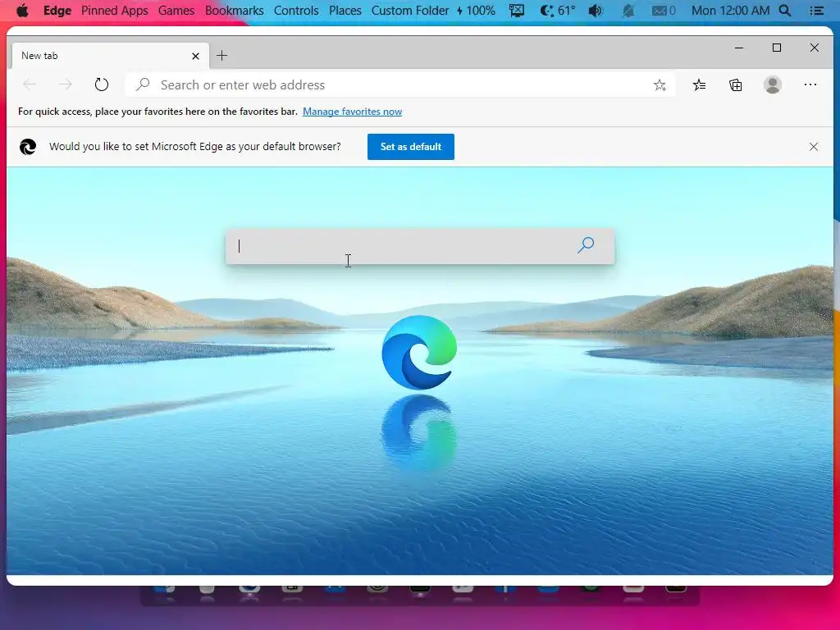
Task: Open Settings and more ellipsis menu
Action: 810,84
